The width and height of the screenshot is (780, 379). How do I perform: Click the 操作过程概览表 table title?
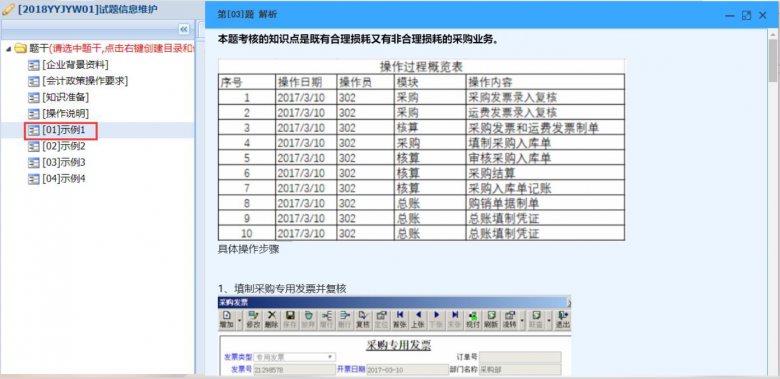(421, 67)
